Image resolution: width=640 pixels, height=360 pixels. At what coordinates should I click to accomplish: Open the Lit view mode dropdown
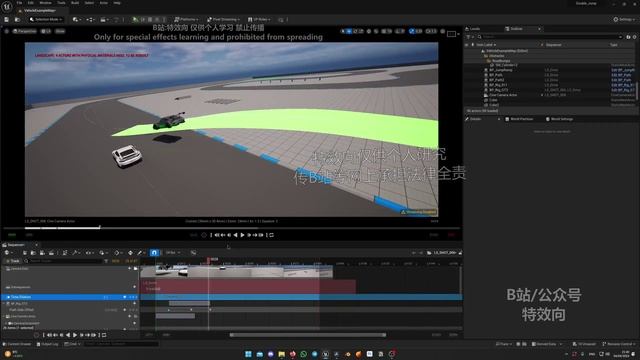46,31
